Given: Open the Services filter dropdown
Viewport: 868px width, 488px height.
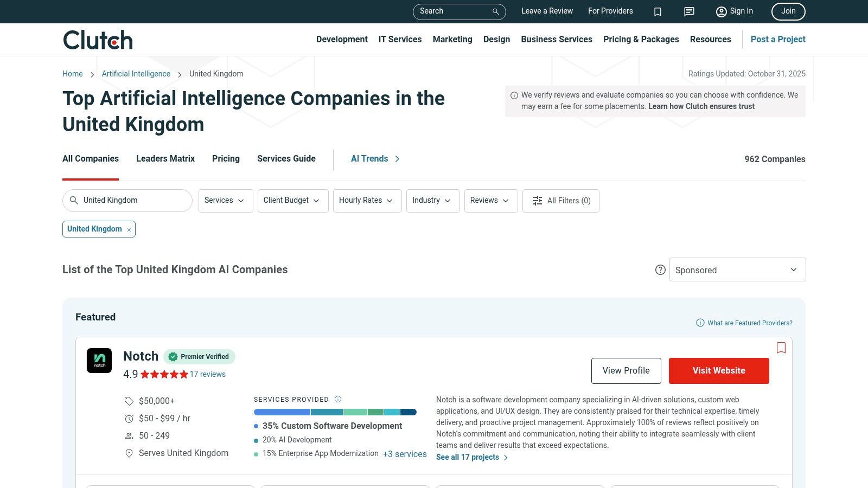Looking at the screenshot, I should tap(225, 201).
